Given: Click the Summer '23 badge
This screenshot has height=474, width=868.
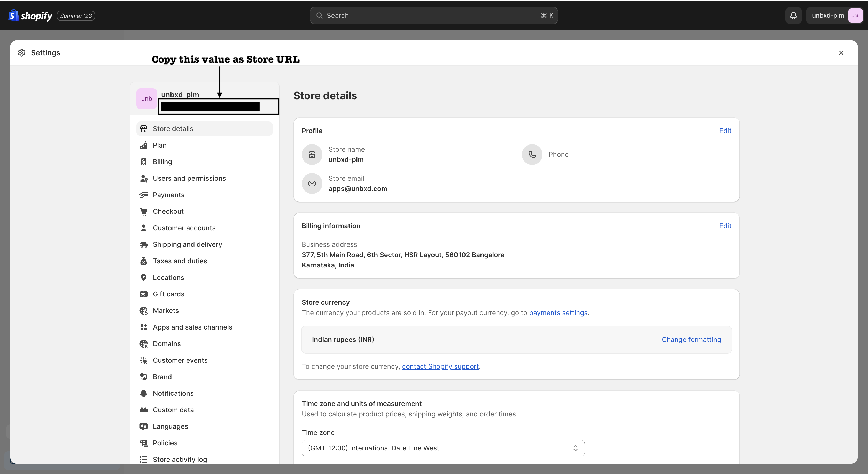Looking at the screenshot, I should [x=76, y=16].
